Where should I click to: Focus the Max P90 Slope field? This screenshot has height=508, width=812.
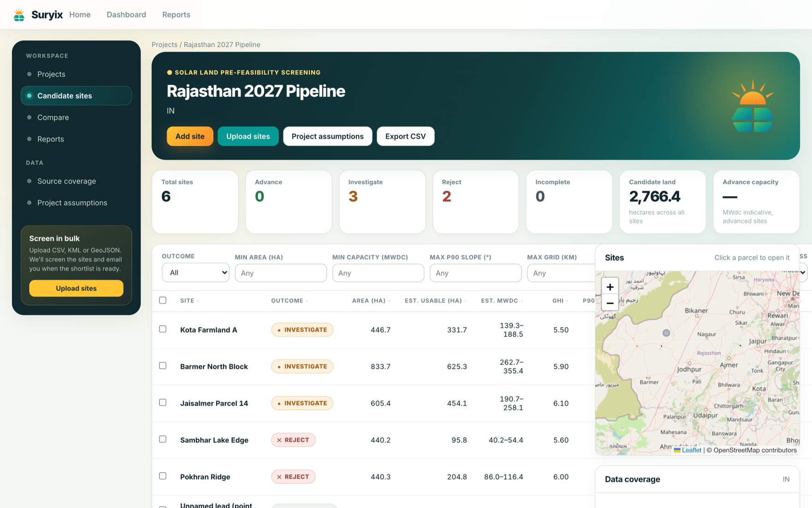coord(476,273)
